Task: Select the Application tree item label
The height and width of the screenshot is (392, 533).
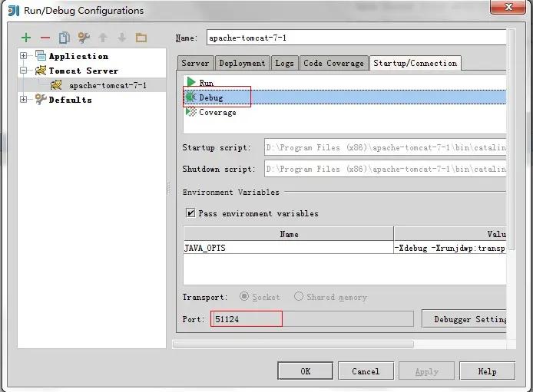Action: [78, 56]
